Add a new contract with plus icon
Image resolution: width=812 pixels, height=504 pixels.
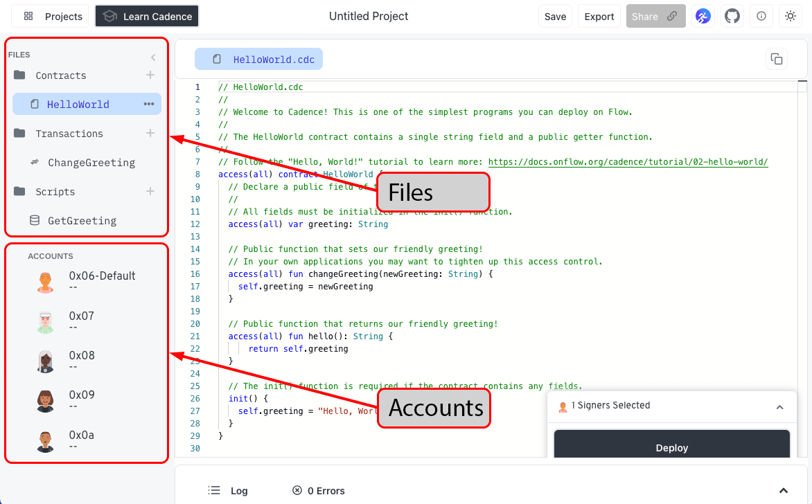coord(150,75)
